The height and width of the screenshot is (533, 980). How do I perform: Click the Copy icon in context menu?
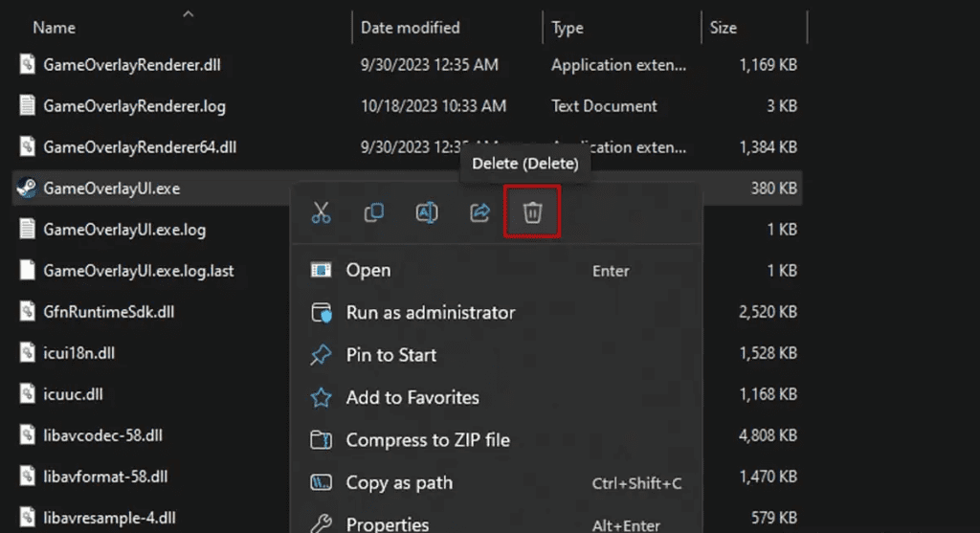click(373, 212)
